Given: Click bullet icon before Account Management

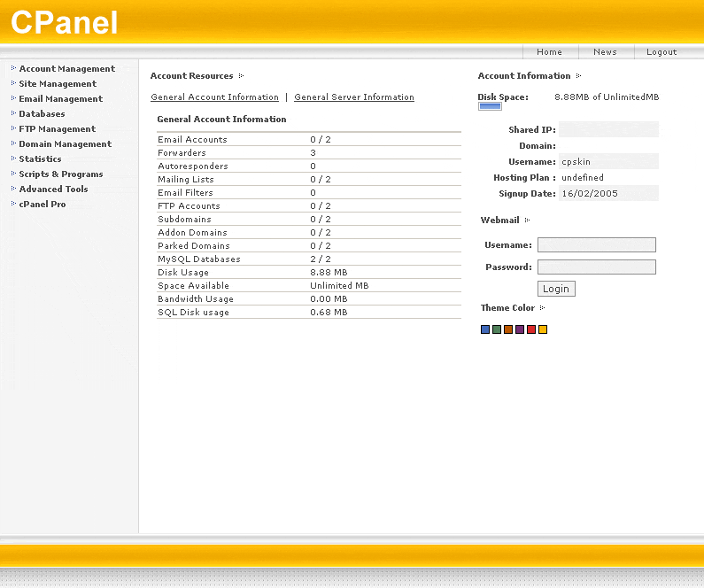Looking at the screenshot, I should click(x=13, y=68).
